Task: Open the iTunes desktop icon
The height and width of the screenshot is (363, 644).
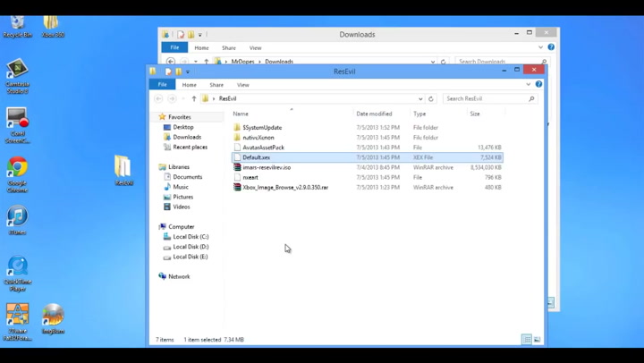Action: coord(17,218)
